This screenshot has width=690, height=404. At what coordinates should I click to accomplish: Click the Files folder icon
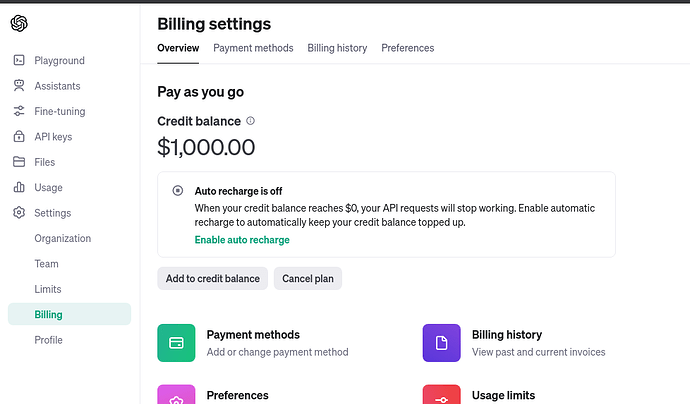coord(19,162)
